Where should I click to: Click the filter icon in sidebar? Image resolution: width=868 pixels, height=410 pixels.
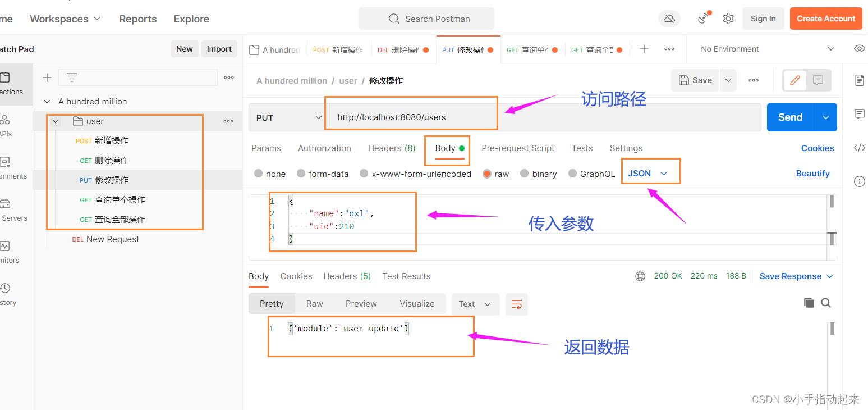point(72,78)
